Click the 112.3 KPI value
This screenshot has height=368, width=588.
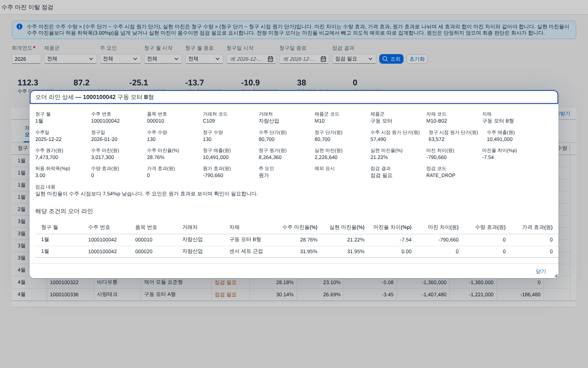point(28,83)
